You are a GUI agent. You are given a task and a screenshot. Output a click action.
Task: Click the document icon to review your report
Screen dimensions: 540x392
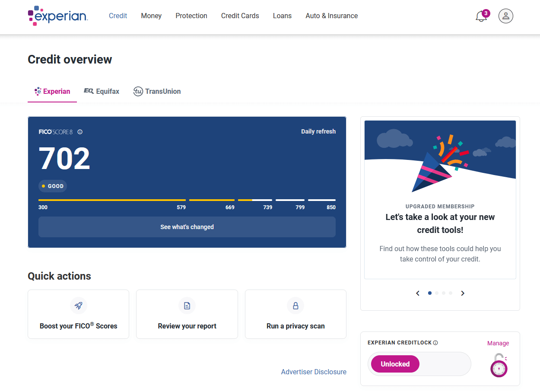[x=187, y=305]
